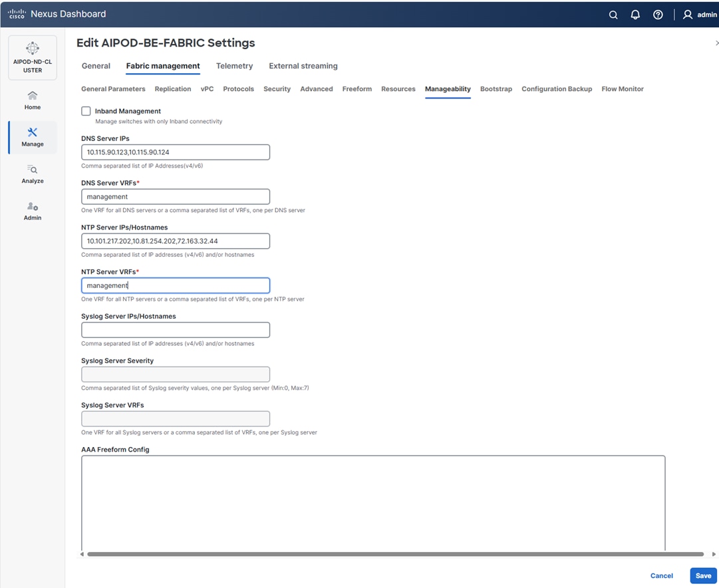
Task: View notifications via the bell icon
Action: [635, 14]
